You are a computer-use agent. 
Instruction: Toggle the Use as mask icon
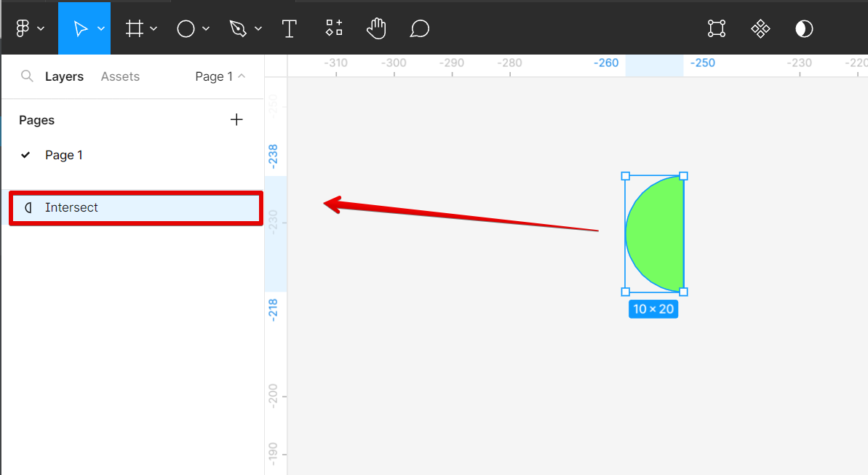(x=804, y=28)
